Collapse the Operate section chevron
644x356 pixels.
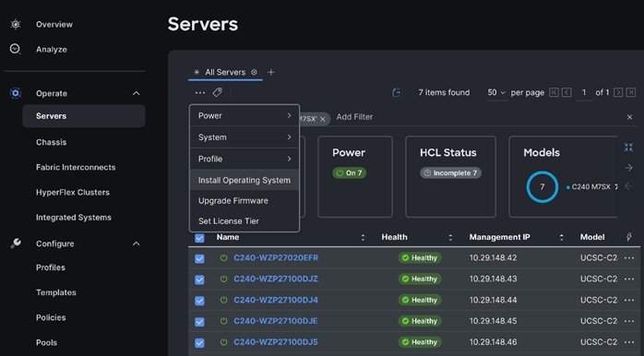tap(137, 94)
